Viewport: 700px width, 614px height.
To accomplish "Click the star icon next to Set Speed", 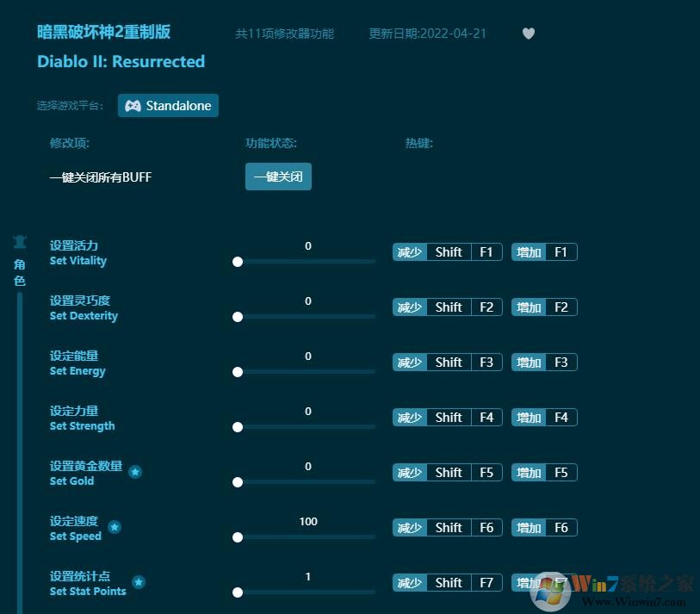I will [x=115, y=527].
